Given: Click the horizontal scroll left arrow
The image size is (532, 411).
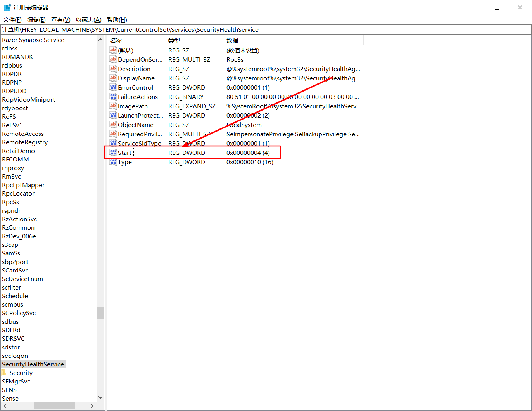Looking at the screenshot, I should [4, 406].
